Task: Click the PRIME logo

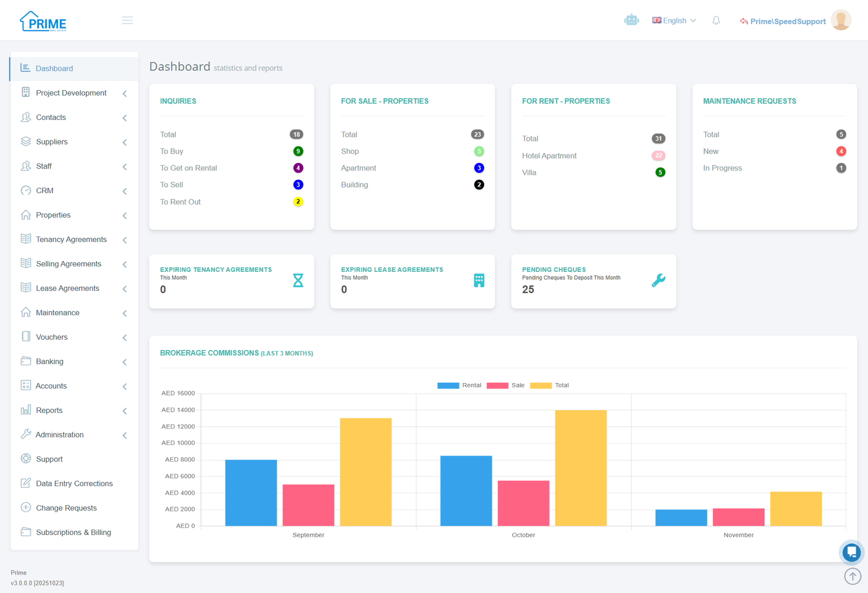Action: 43,22
